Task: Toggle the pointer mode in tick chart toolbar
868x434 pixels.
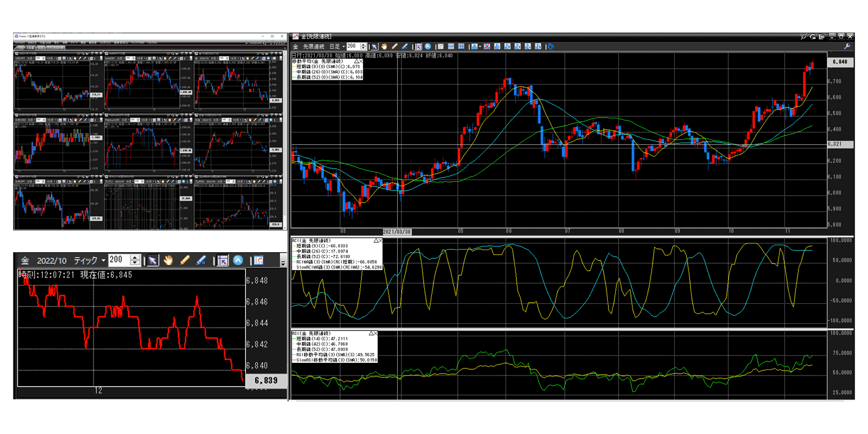Action: (x=152, y=260)
